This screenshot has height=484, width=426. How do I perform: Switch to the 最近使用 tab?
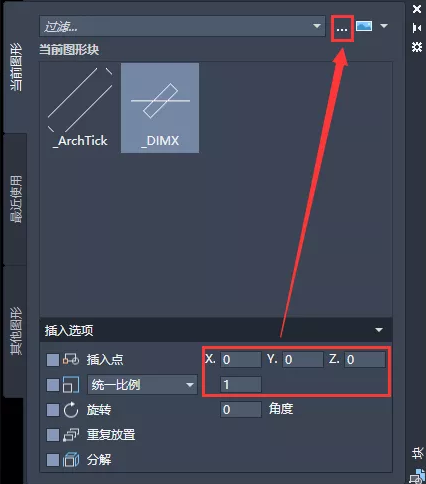coord(15,199)
